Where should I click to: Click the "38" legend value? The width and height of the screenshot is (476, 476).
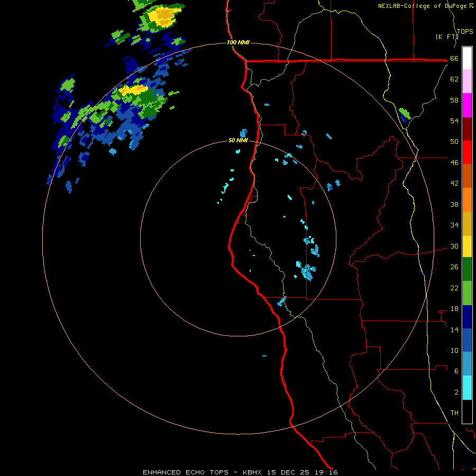pyautogui.click(x=454, y=204)
